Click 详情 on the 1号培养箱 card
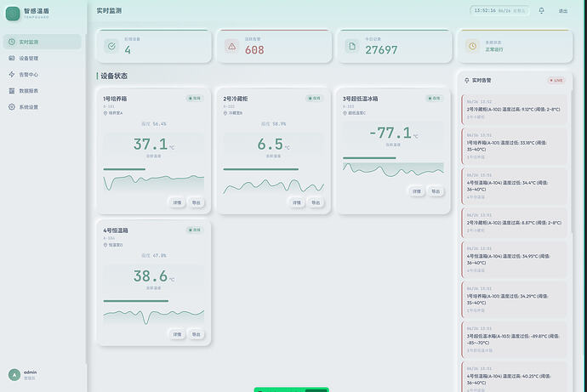 pyautogui.click(x=177, y=202)
